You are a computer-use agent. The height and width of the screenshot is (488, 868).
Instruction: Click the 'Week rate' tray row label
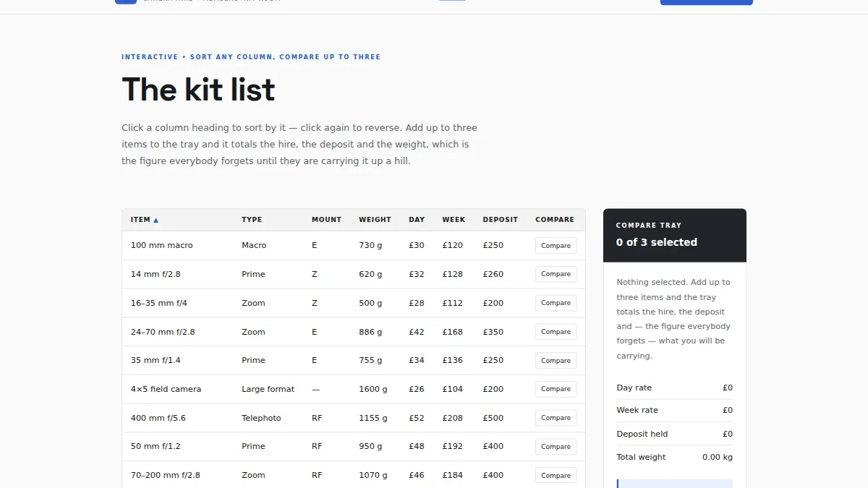[637, 410]
